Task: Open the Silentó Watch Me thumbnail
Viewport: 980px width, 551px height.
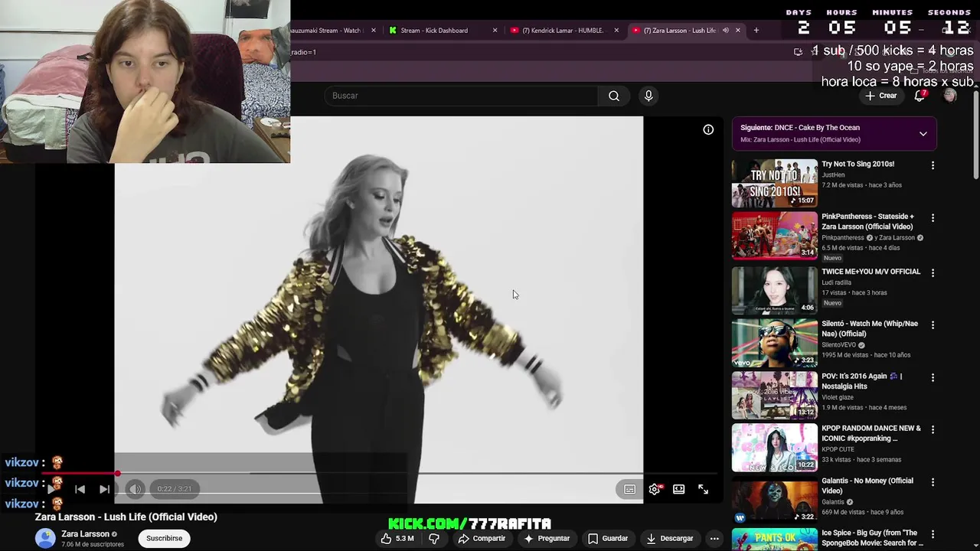Action: 775,343
